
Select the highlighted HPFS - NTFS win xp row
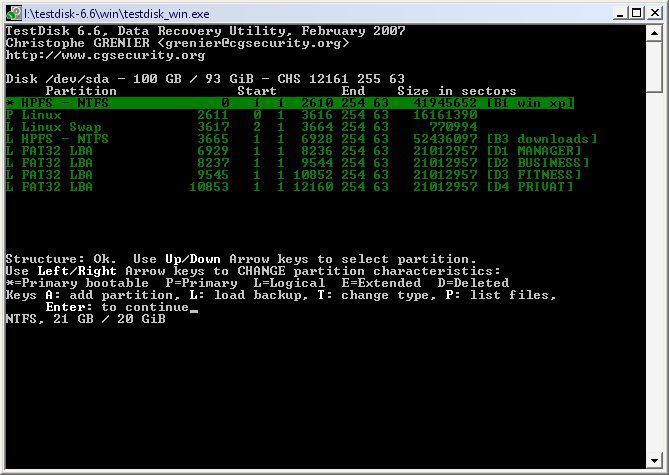pos(290,103)
